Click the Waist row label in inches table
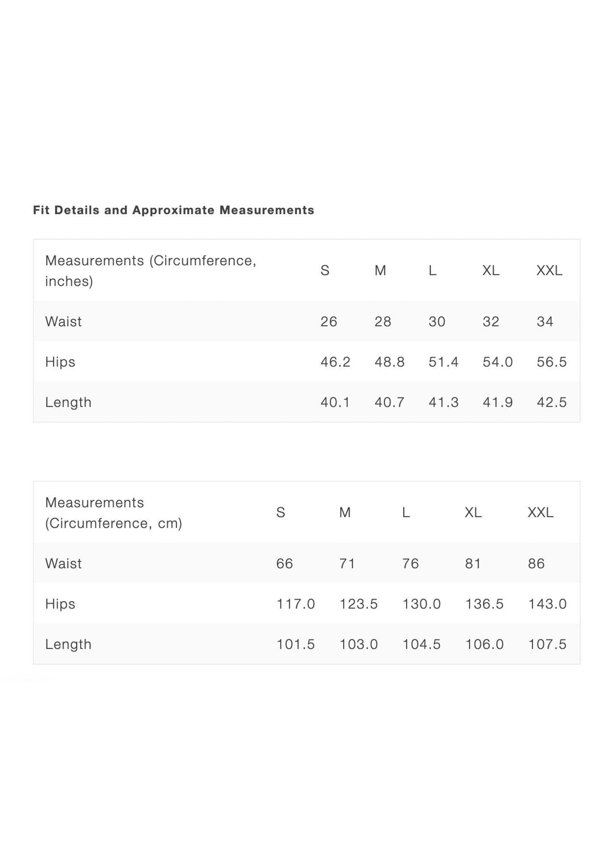Image resolution: width=610 pixels, height=868 pixels. pos(64,322)
